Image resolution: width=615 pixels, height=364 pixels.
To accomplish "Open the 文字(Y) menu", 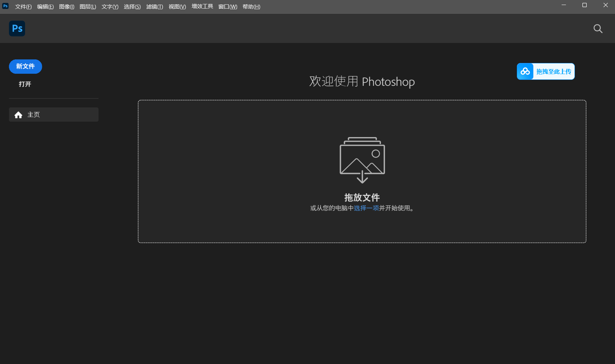I will (x=110, y=7).
